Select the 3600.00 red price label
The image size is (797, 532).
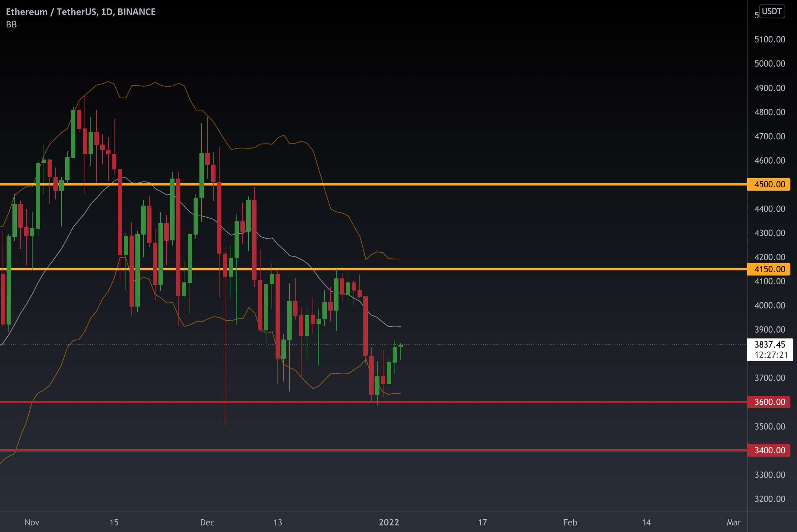tap(769, 402)
